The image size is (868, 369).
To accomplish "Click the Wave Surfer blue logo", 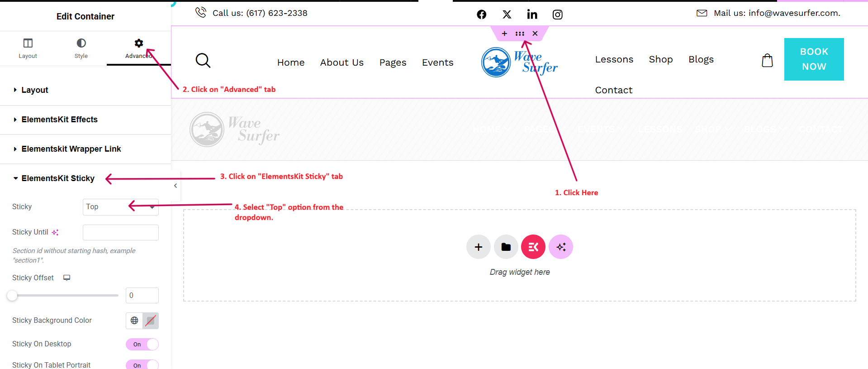I will (x=519, y=62).
